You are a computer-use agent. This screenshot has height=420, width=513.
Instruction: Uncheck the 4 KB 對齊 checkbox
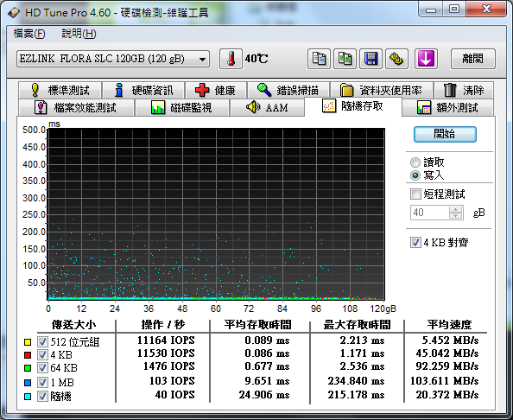415,243
